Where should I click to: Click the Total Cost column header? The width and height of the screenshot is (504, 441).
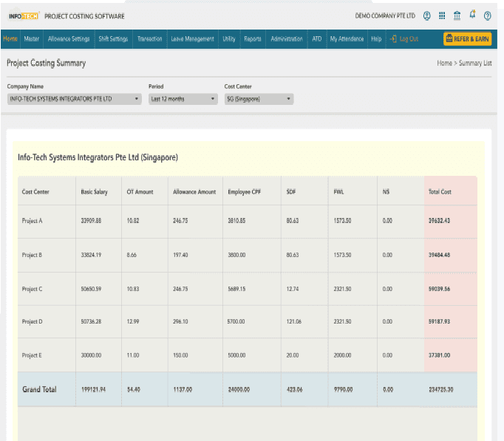click(x=440, y=192)
